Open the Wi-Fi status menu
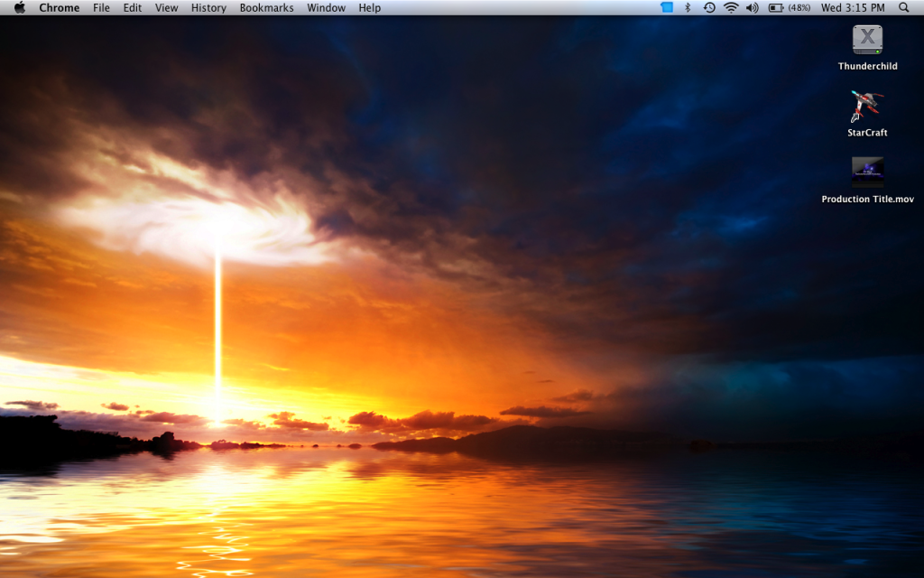Image resolution: width=924 pixels, height=578 pixels. 731,7
